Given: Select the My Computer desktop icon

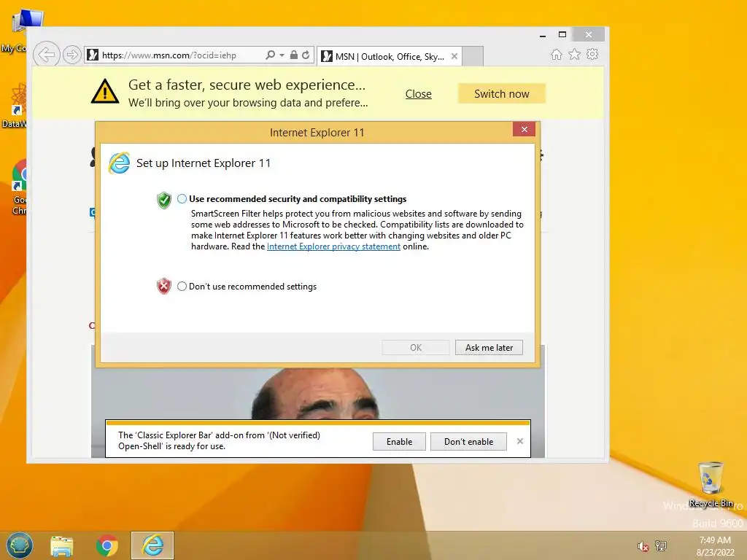Looking at the screenshot, I should tap(19, 31).
